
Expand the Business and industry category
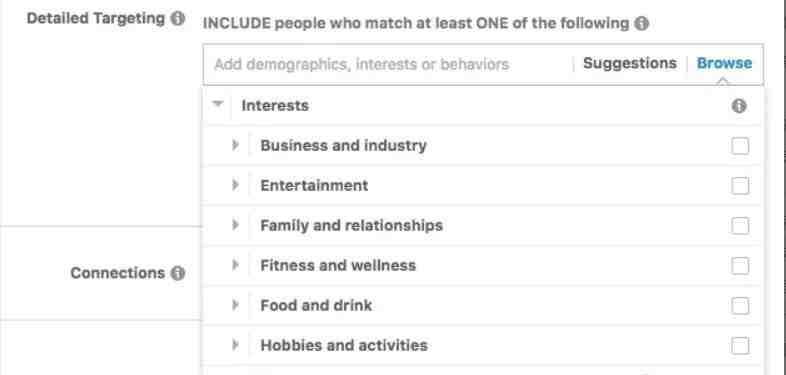[235, 145]
